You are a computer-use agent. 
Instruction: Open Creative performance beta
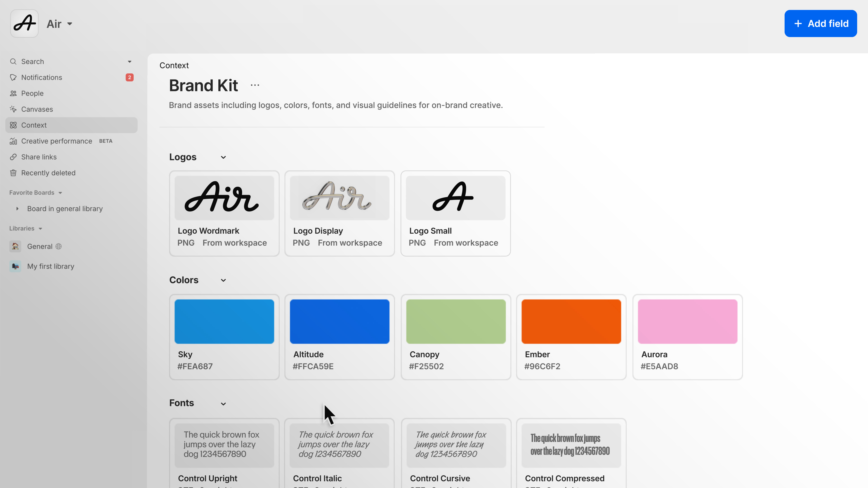(57, 141)
